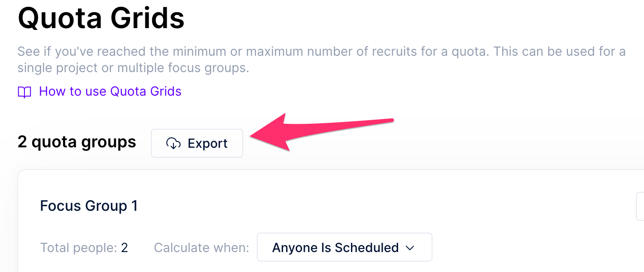Select the "Focus Group 1" group title

click(89, 206)
